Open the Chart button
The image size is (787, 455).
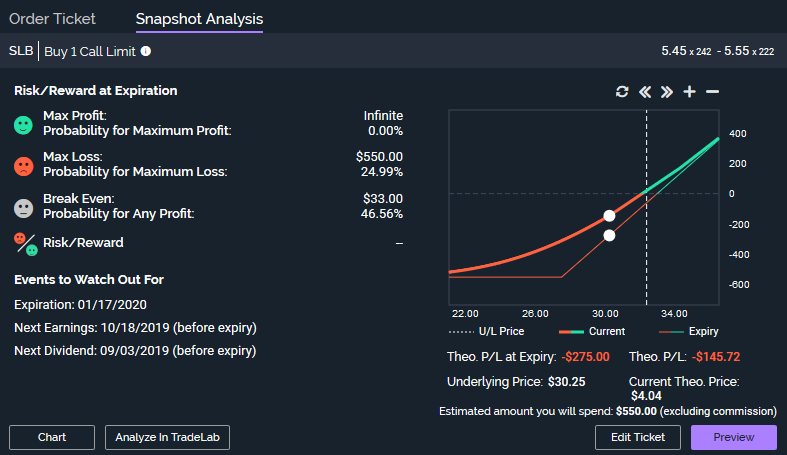tap(52, 437)
